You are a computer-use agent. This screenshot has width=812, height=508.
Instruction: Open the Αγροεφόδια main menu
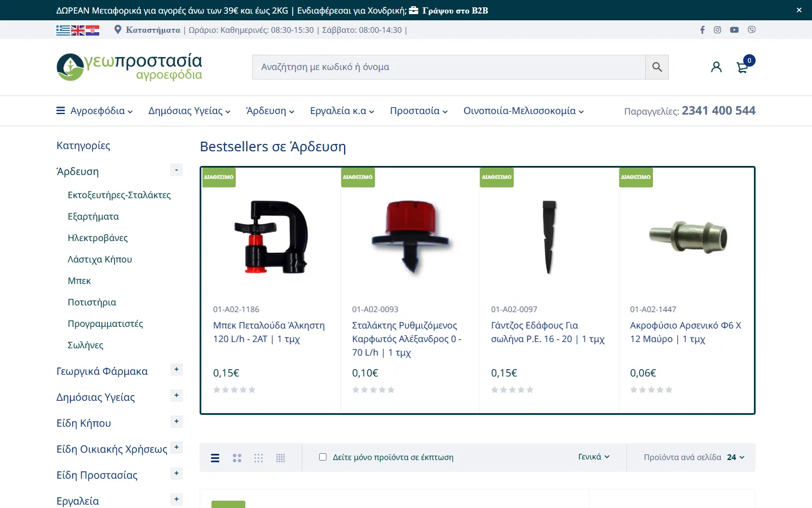95,111
